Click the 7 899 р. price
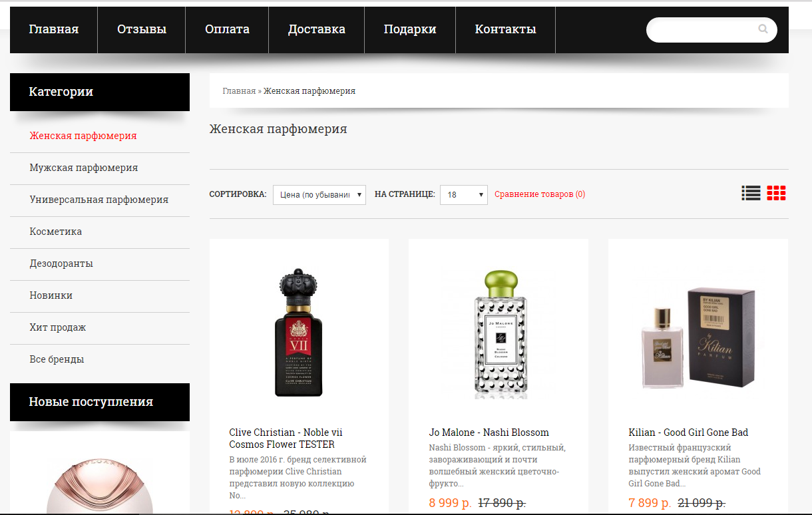This screenshot has width=812, height=515. click(x=650, y=503)
